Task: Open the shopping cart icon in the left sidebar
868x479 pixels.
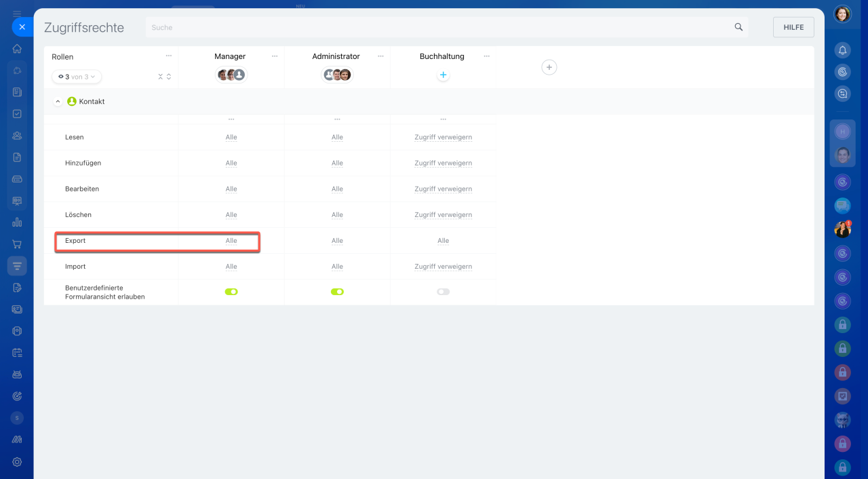Action: coord(17,244)
